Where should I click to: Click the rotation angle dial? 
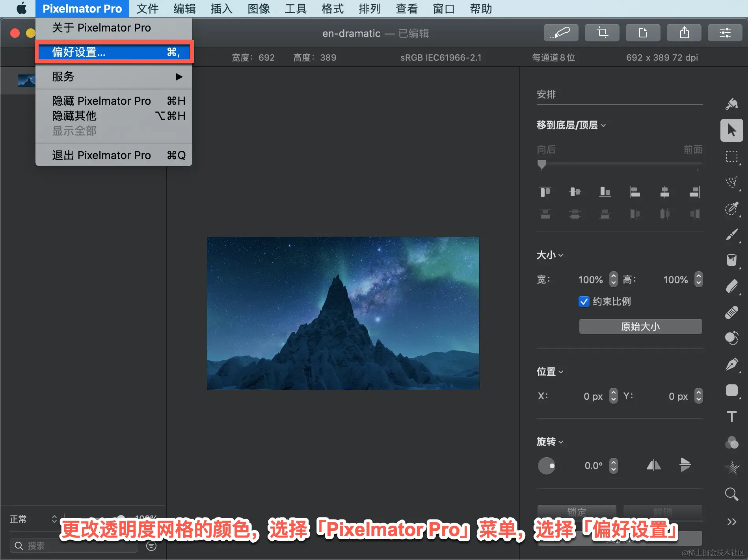point(547,466)
